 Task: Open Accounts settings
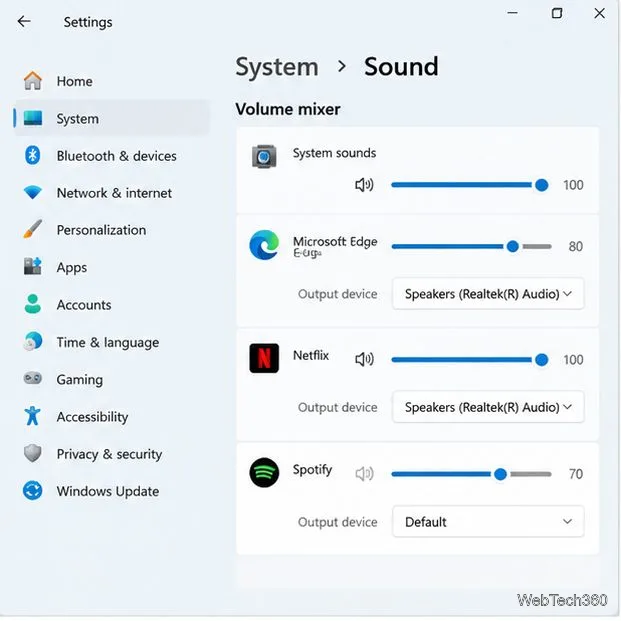click(112, 304)
